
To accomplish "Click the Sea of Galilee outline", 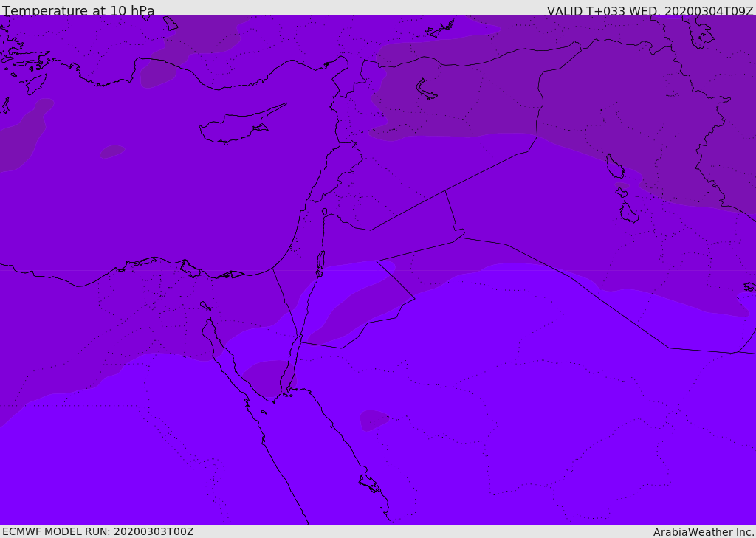I will (325, 212).
